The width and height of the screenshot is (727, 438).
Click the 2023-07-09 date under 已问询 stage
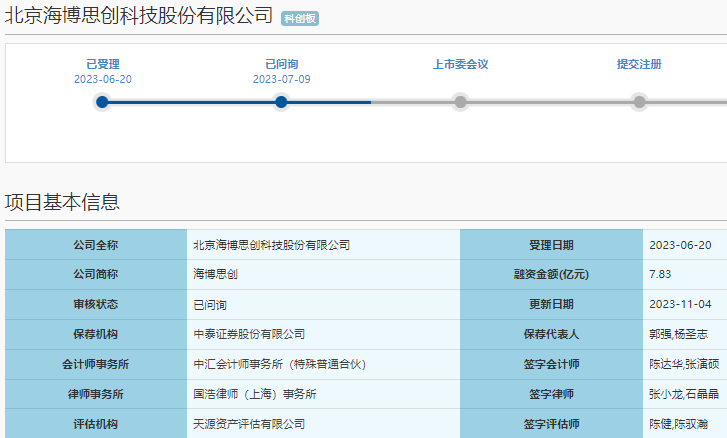tap(281, 79)
